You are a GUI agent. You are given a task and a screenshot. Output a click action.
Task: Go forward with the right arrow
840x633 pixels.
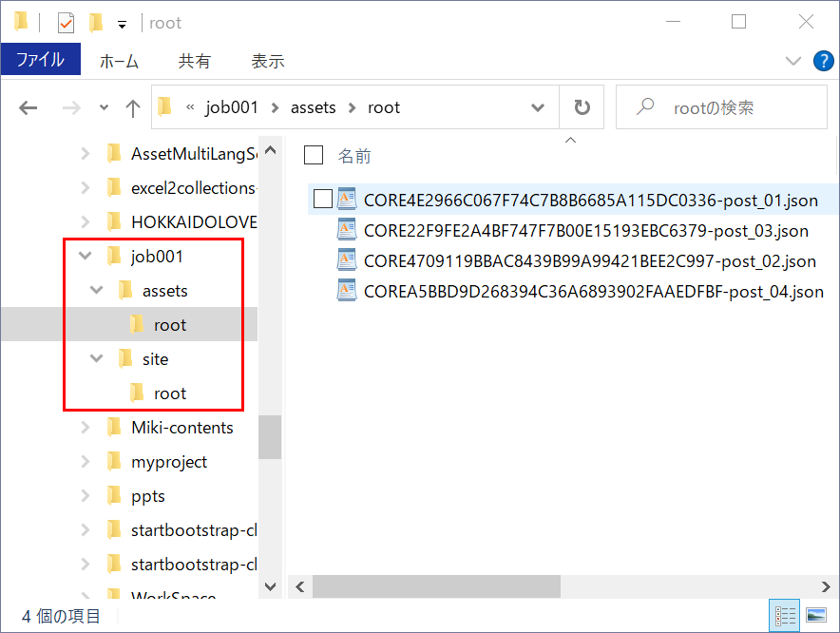(71, 107)
